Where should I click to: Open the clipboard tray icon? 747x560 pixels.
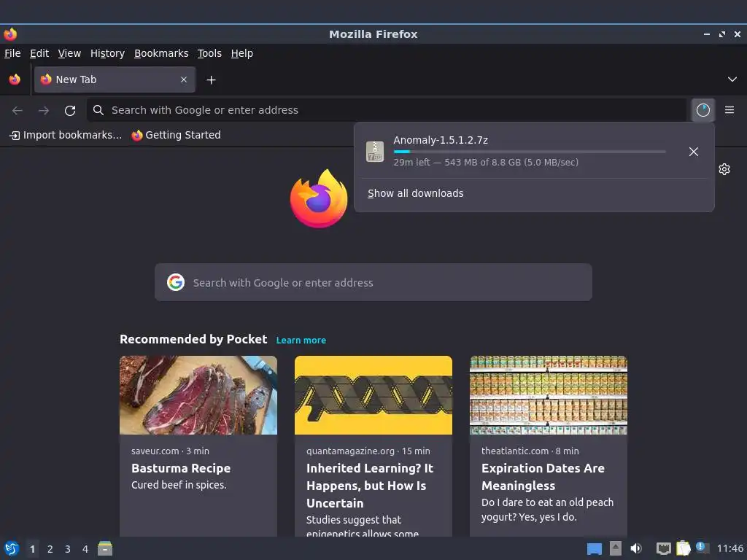683,548
